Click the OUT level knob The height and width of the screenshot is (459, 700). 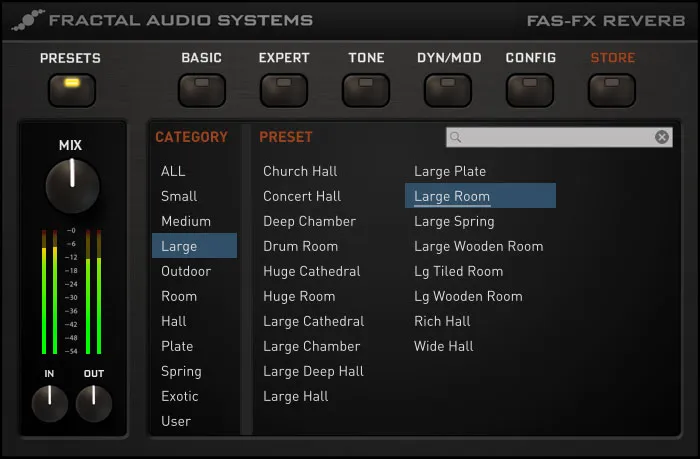[x=94, y=403]
